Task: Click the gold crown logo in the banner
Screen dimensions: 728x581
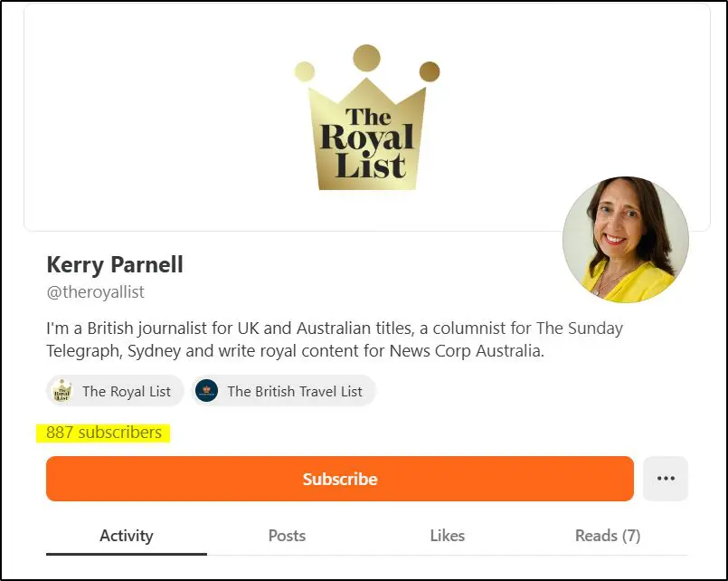Action: 366,136
